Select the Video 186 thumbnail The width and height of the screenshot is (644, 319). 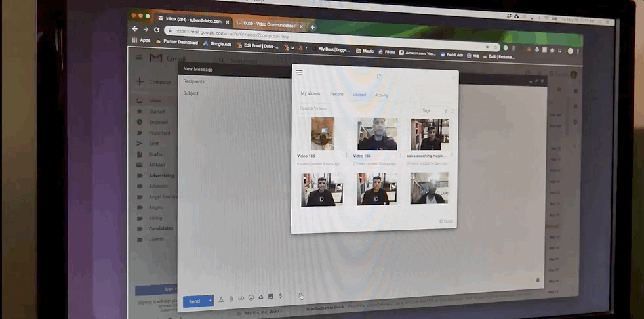tap(323, 134)
